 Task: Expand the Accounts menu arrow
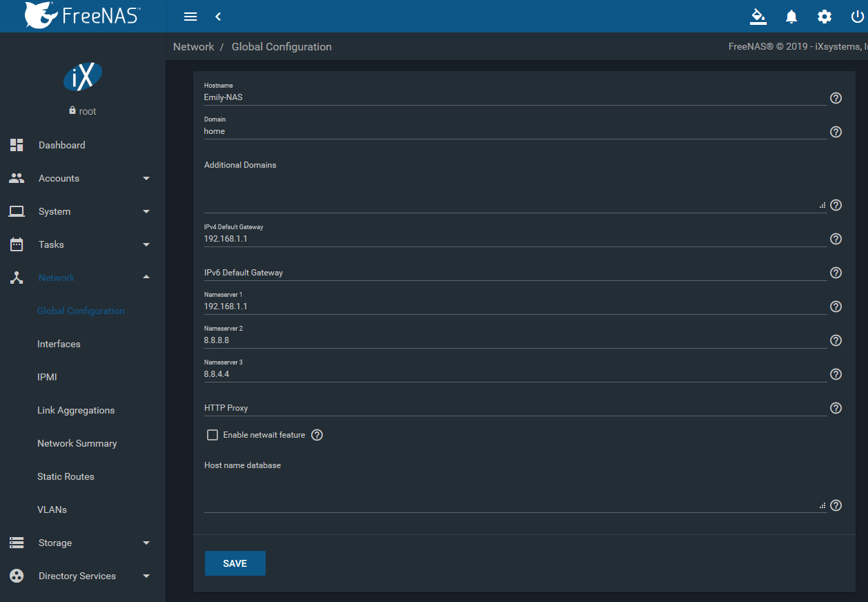[146, 178]
